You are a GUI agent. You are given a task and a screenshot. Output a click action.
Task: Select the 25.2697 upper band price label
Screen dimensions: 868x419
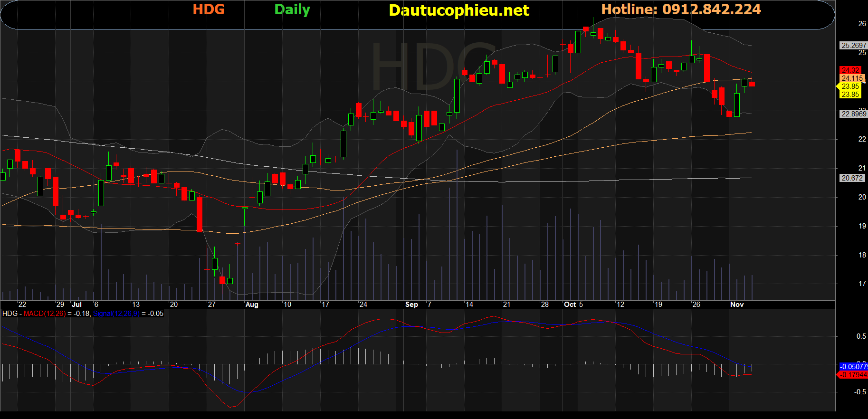[853, 46]
